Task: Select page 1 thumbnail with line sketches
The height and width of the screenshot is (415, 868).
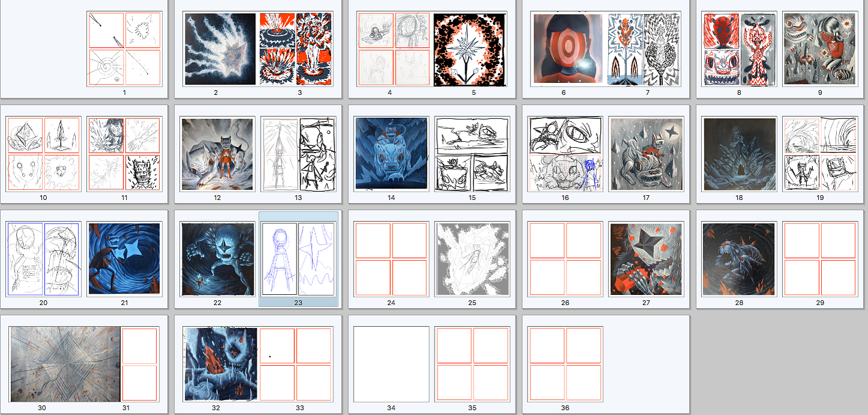Action: 124,49
